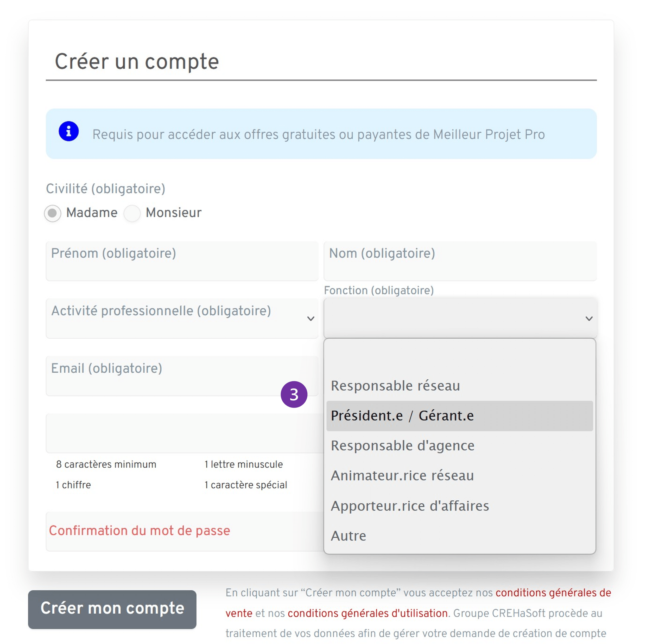Choose Responsable réseau in the Fonction list
Screen dimensions: 646x644
(396, 386)
